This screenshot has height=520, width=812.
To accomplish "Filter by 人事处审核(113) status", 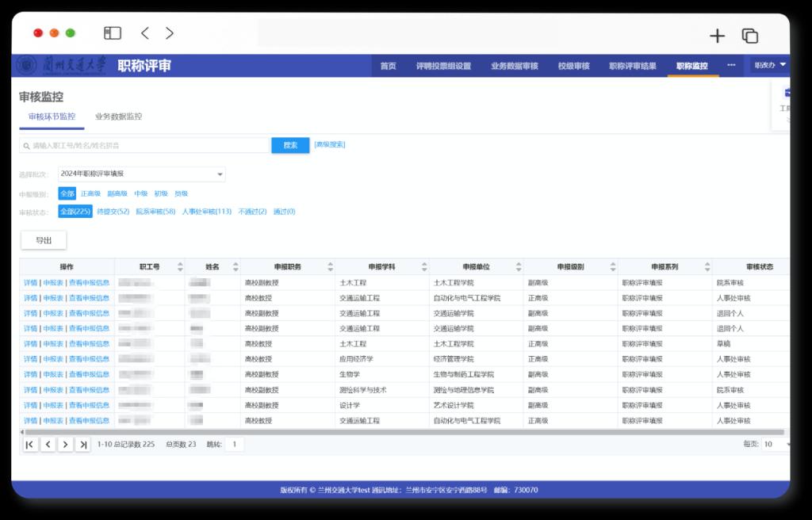I will [206, 212].
